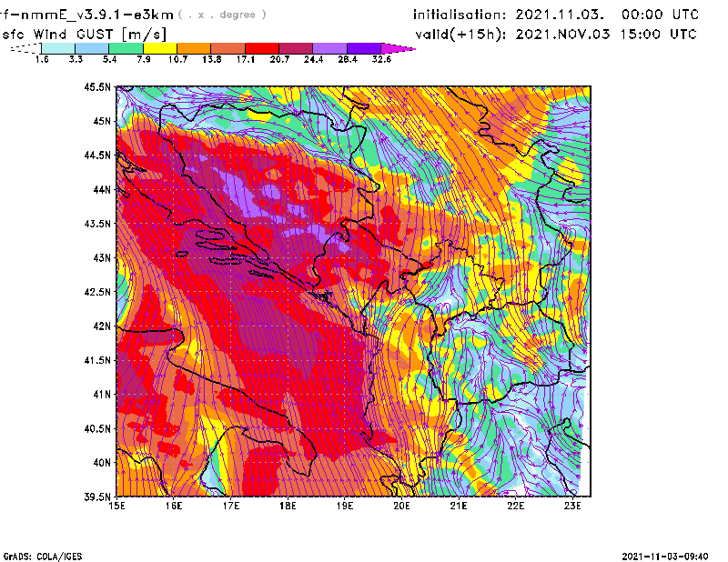Click the light blue 3.3–5.4 legend swatch
Screen dimensions: 728x562
pyautogui.click(x=92, y=48)
